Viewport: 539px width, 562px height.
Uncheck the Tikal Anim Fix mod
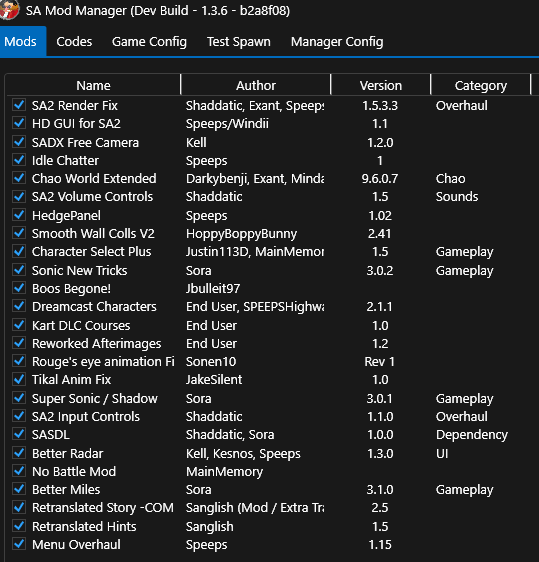(19, 379)
